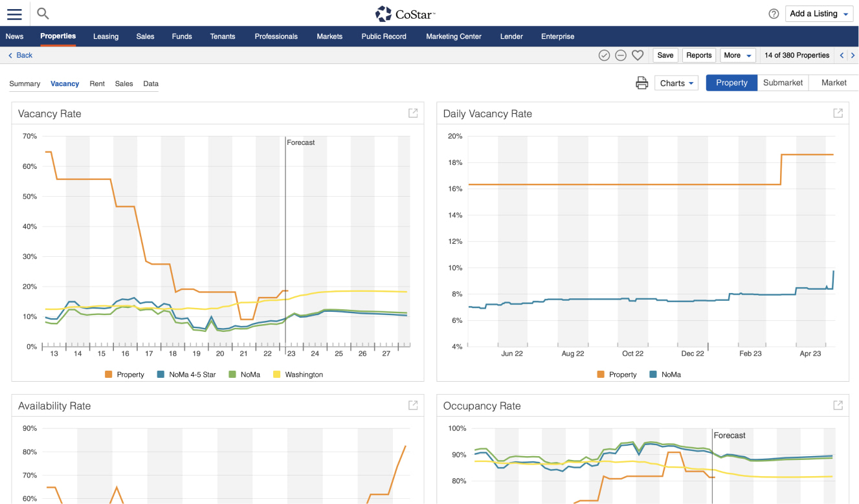The image size is (859, 504).
Task: Expand the Occupancy Rate chart
Action: pyautogui.click(x=838, y=406)
